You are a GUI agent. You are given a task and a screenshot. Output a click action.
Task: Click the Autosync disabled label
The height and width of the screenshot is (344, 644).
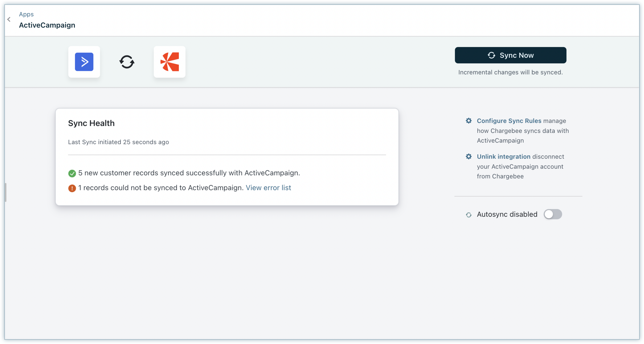(507, 214)
